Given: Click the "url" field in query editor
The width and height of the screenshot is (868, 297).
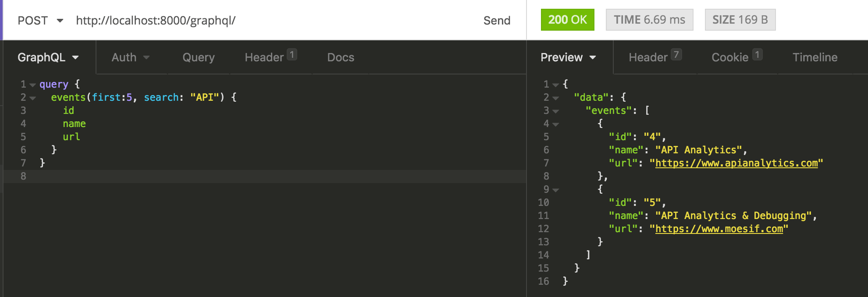Looking at the screenshot, I should tap(71, 137).
